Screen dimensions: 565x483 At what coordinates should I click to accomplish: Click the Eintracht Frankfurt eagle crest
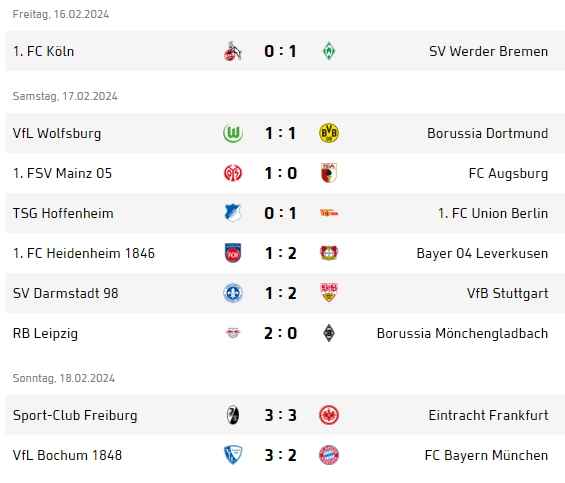[x=329, y=415]
